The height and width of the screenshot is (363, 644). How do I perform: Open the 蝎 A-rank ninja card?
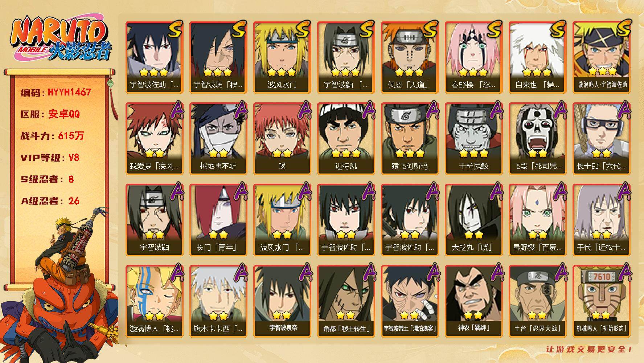282,139
